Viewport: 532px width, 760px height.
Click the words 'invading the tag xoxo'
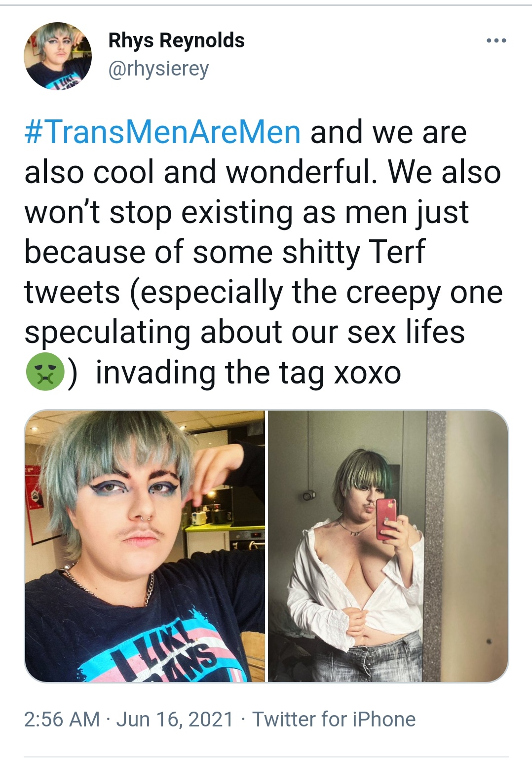(248, 372)
